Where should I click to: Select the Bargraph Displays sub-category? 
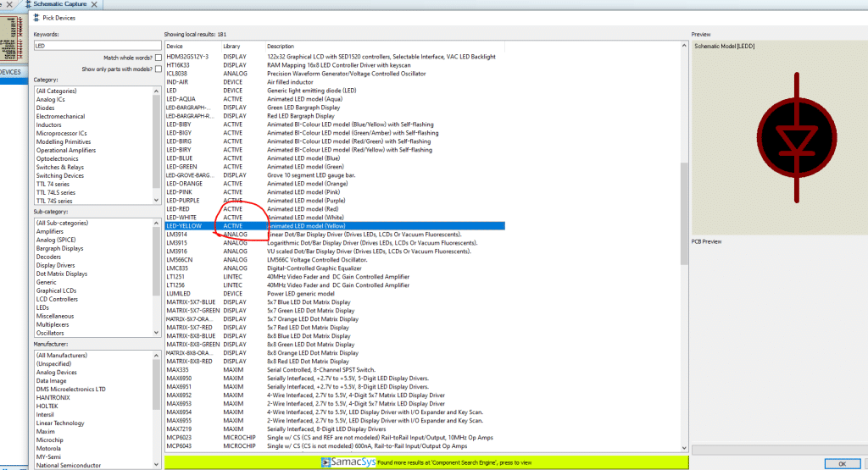(60, 248)
